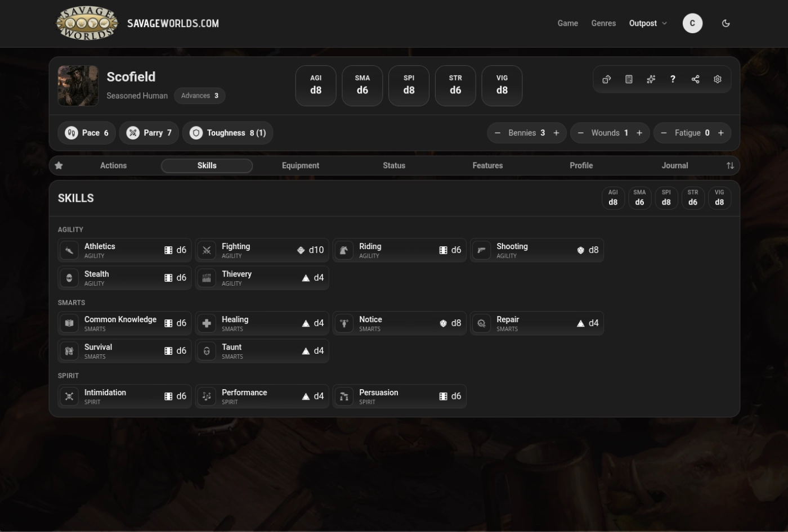Open the dice roller icon

click(607, 79)
